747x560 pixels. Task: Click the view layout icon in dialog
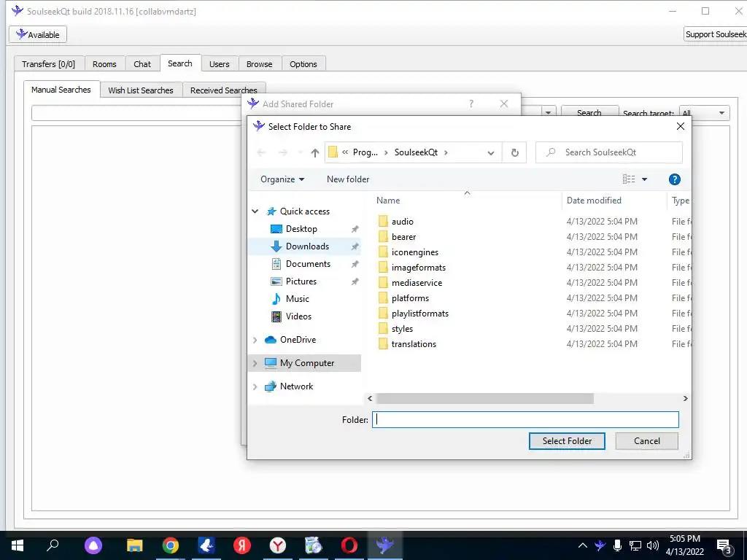pos(628,179)
